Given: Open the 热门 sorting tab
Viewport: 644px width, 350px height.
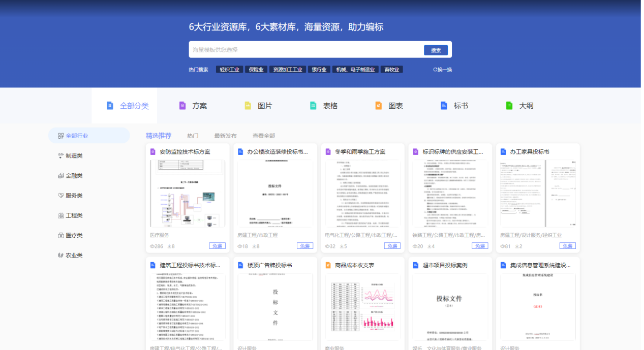Looking at the screenshot, I should (x=193, y=136).
